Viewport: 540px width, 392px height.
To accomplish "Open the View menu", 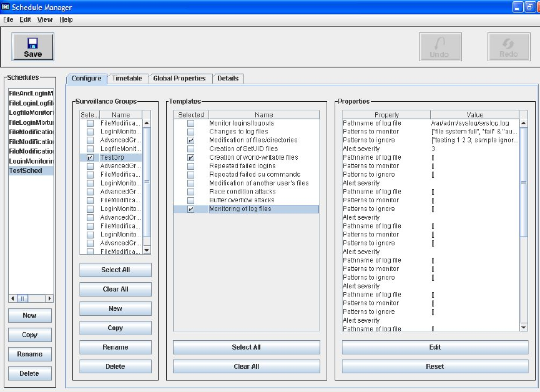I will point(45,19).
